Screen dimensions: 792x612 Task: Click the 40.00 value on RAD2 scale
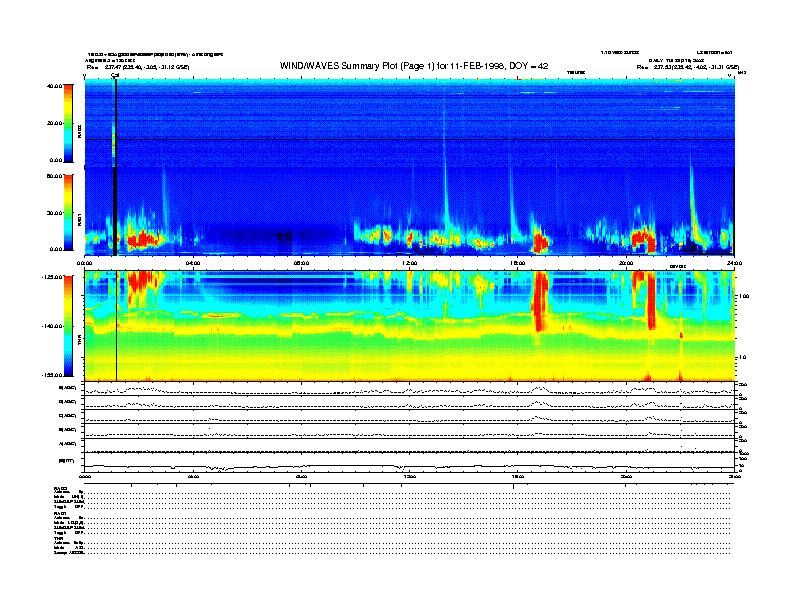[x=54, y=86]
